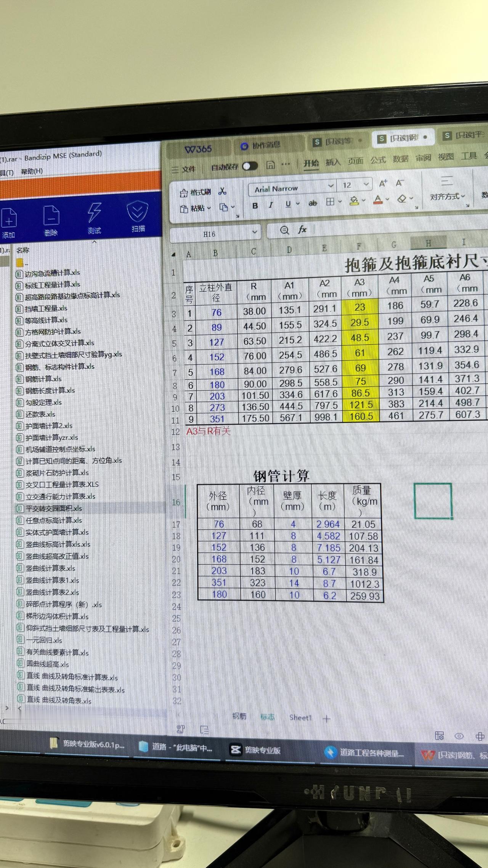Open the name box H16 dropdown

tap(255, 232)
